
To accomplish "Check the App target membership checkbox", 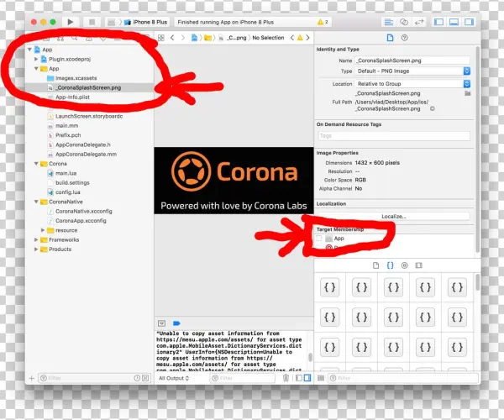I will [x=318, y=239].
